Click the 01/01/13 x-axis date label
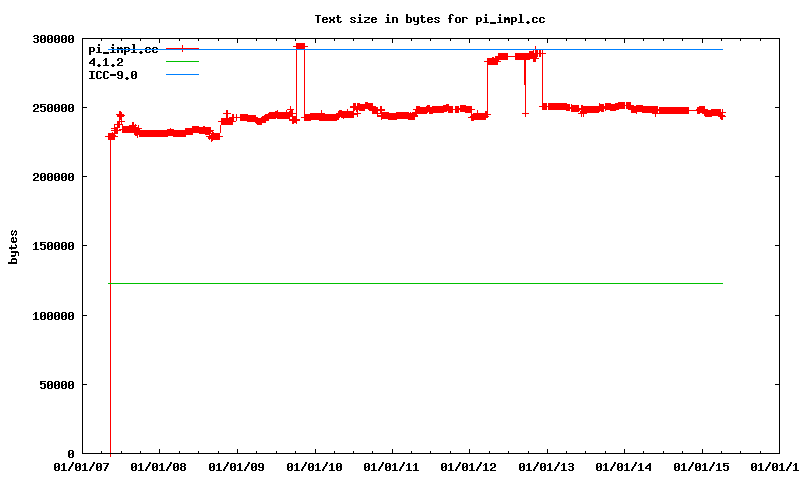This screenshot has height=480, width=800. (547, 467)
